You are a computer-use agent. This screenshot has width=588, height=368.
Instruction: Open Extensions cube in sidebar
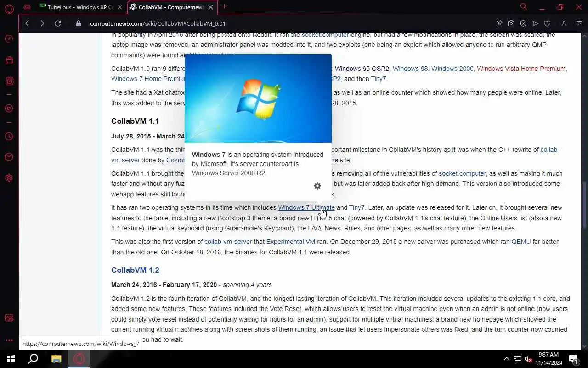pos(9,157)
